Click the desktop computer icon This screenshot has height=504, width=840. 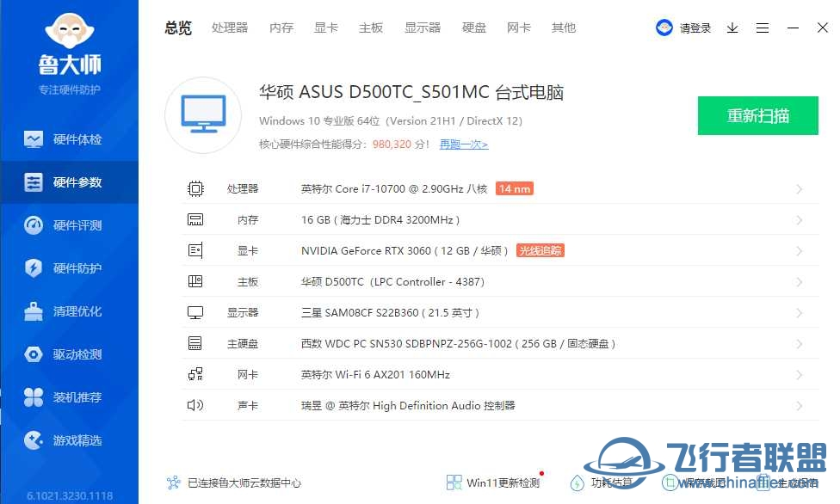(203, 114)
